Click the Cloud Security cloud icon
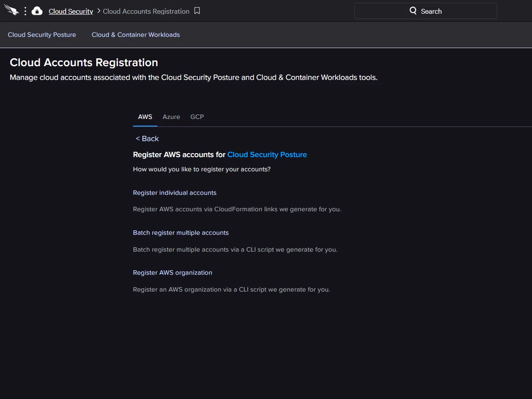532x399 pixels. [x=37, y=11]
